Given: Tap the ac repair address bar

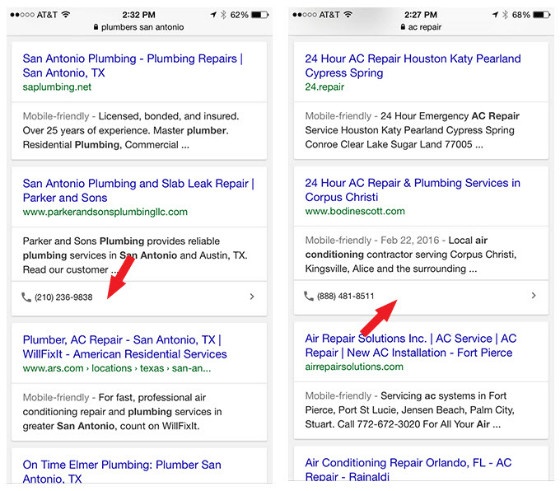Looking at the screenshot, I should point(421,27).
